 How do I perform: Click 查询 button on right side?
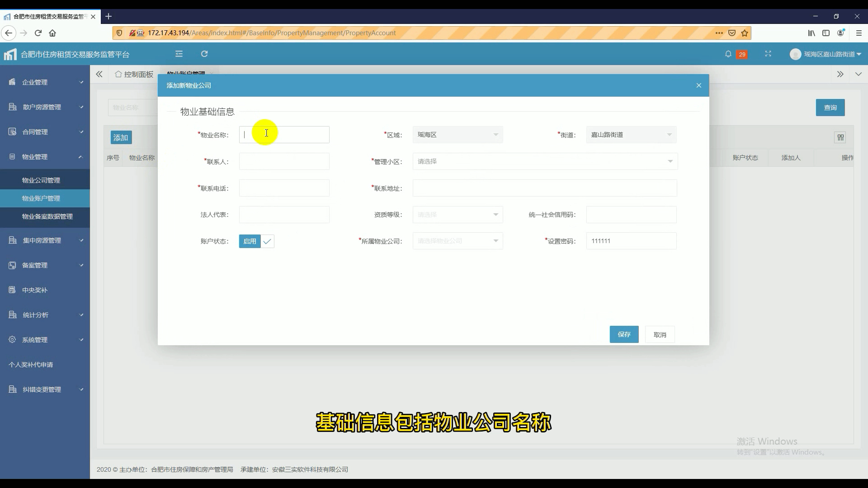click(830, 107)
